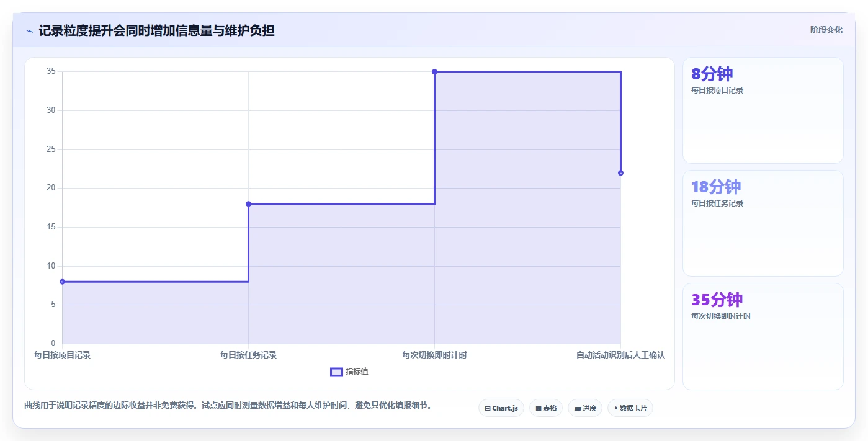Click the 每次切换即时计时 caption under 35分钟
Image resolution: width=868 pixels, height=441 pixels.
tap(721, 316)
